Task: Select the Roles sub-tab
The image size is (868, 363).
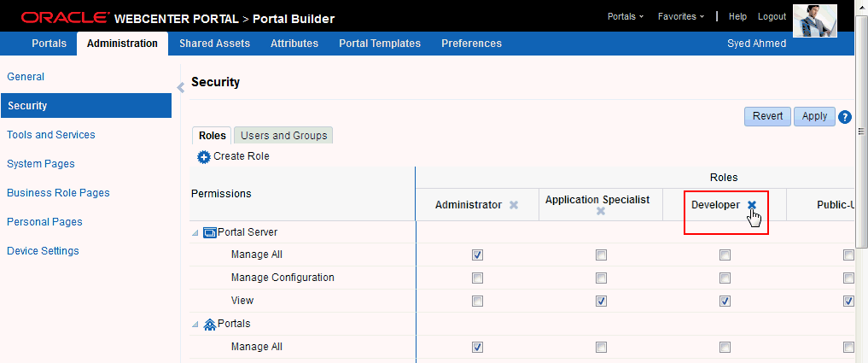Action: (212, 135)
